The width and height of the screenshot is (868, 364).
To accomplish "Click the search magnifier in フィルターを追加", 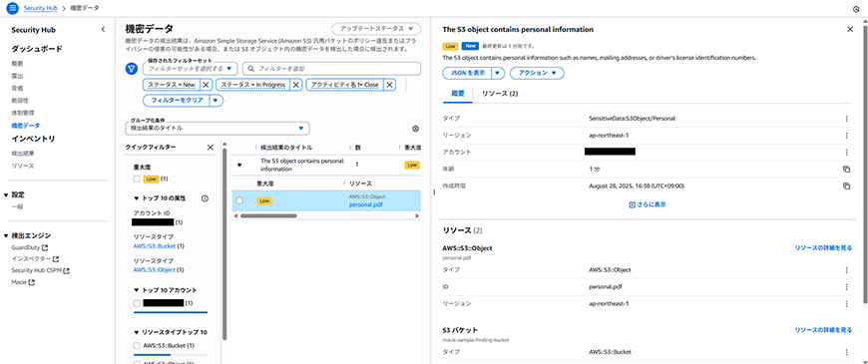I will (x=251, y=69).
